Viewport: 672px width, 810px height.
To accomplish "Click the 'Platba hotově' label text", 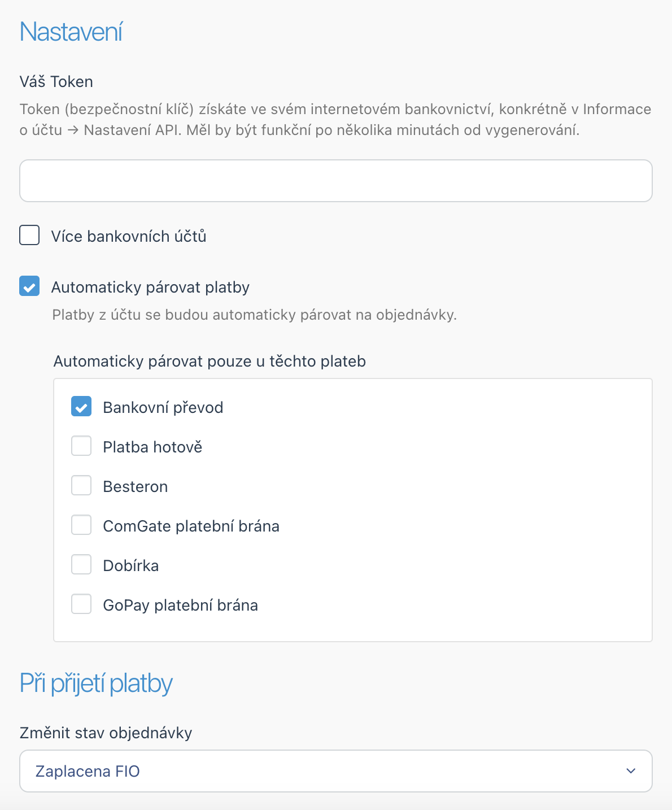I will click(x=152, y=447).
